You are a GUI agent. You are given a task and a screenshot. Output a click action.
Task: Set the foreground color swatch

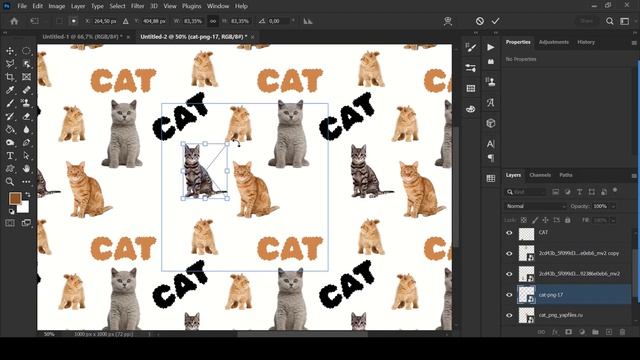click(15, 198)
